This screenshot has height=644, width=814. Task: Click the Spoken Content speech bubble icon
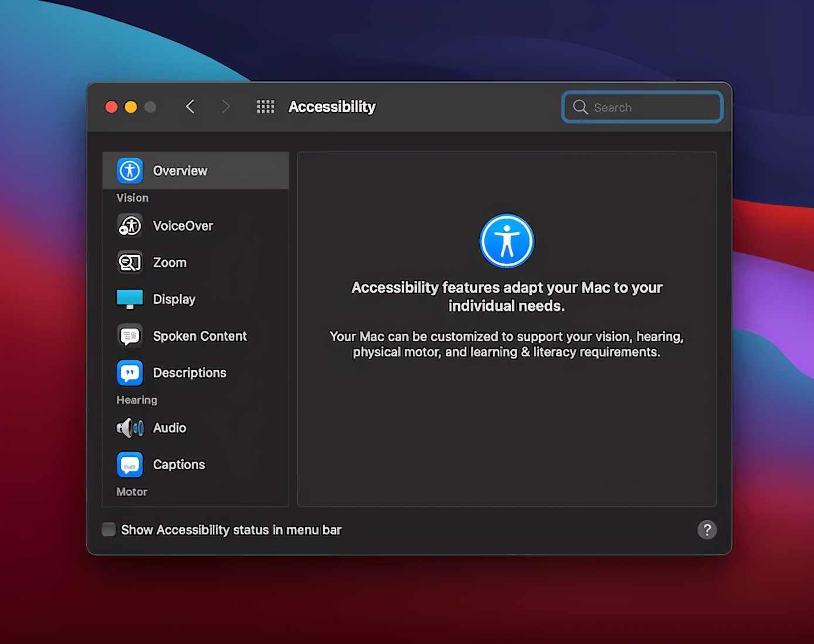[x=130, y=336]
